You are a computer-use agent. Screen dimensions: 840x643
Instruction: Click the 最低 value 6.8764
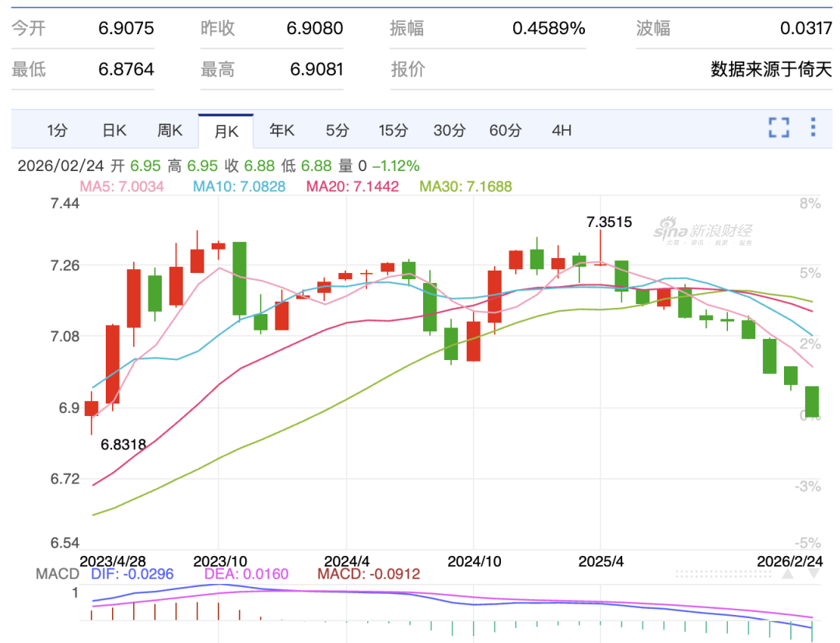click(126, 69)
